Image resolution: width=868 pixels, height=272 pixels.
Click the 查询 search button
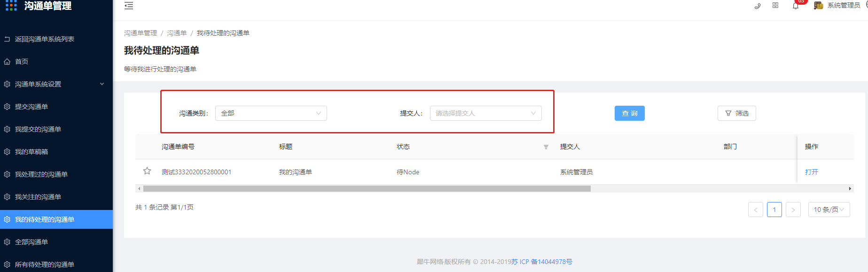(x=630, y=113)
